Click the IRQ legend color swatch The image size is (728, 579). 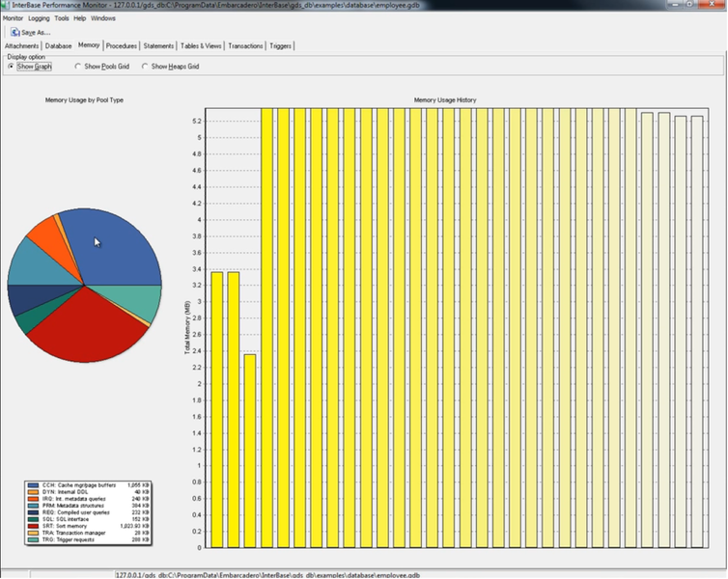(x=33, y=499)
